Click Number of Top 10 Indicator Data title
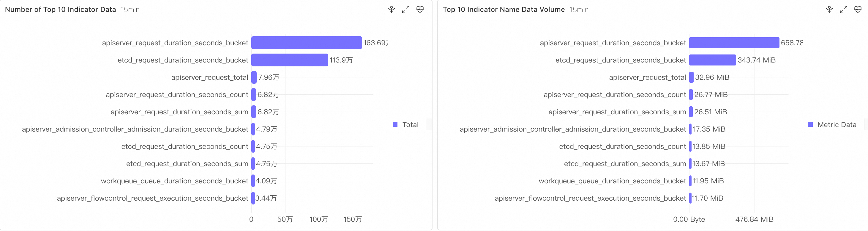This screenshot has height=231, width=868. pos(61,10)
